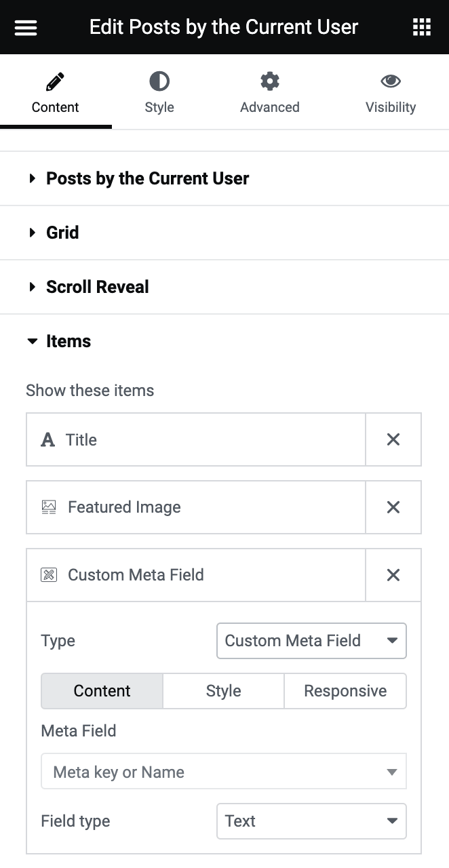Image resolution: width=449 pixels, height=868 pixels.
Task: Click the 'A' icon on the Title item
Action: 47,439
